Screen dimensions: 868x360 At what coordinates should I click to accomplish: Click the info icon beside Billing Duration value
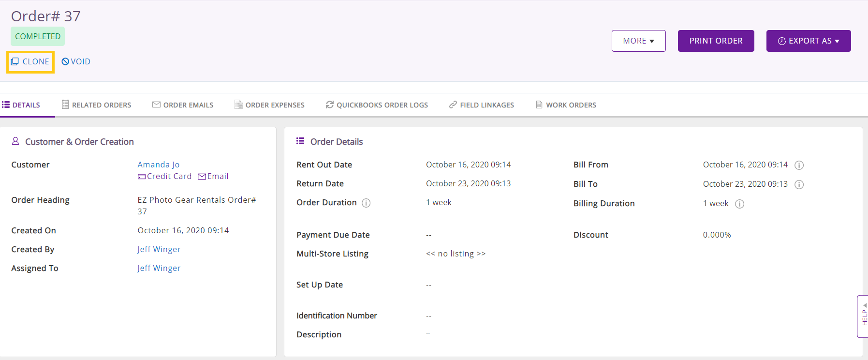(x=739, y=204)
